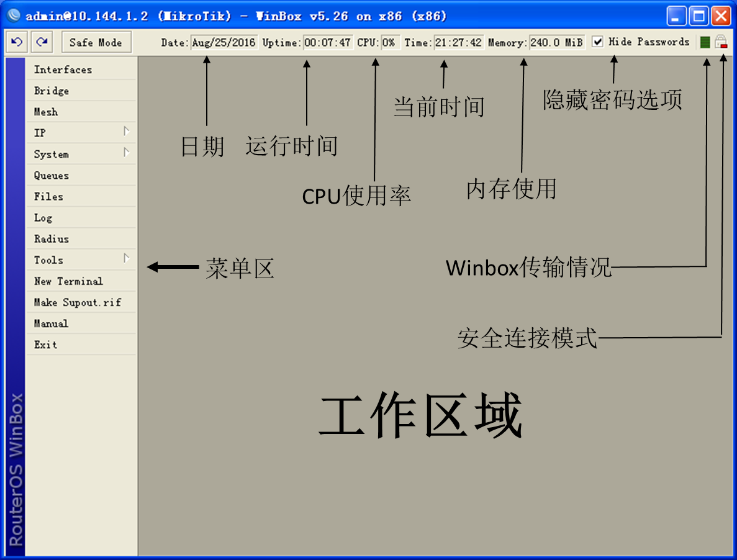Toggle the Hide Passwords checkbox
Viewport: 737px width, 560px height.
597,42
